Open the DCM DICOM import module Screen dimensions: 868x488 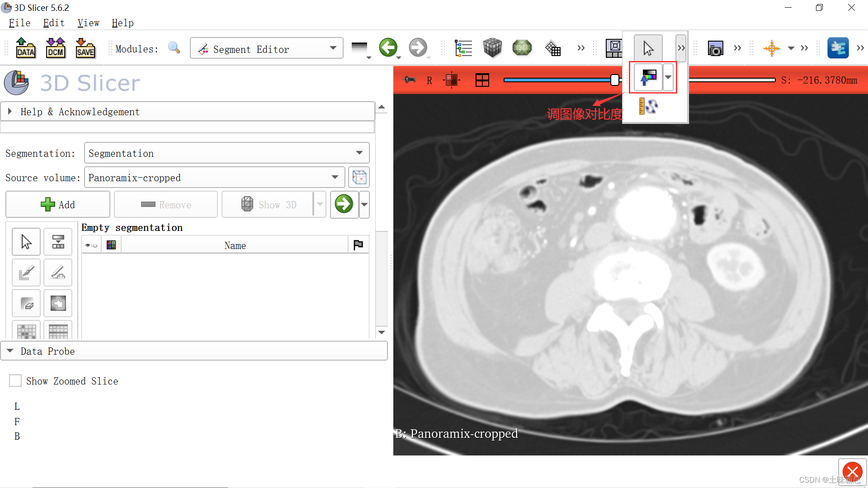[x=55, y=48]
